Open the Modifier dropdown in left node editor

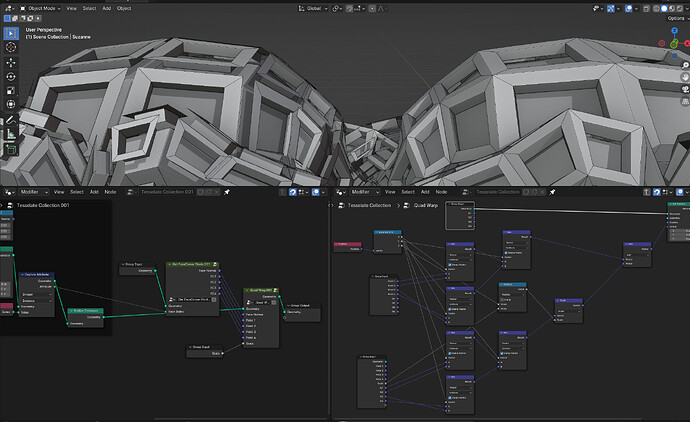pyautogui.click(x=33, y=192)
